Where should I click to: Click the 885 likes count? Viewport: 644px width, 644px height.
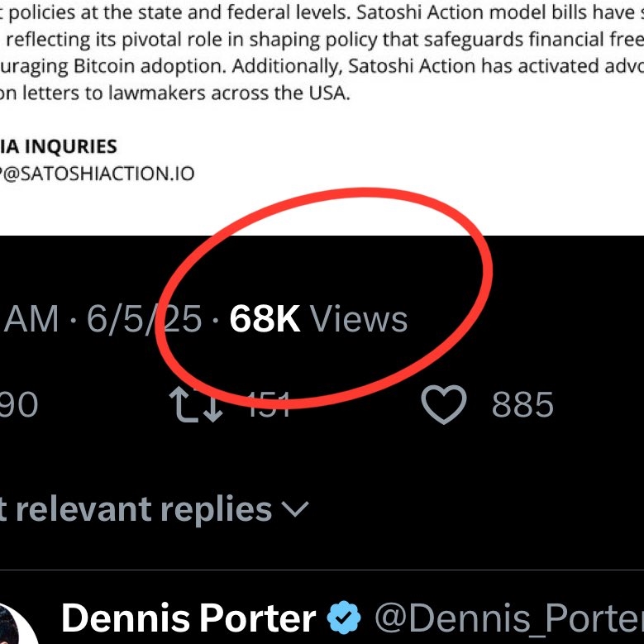tap(522, 405)
